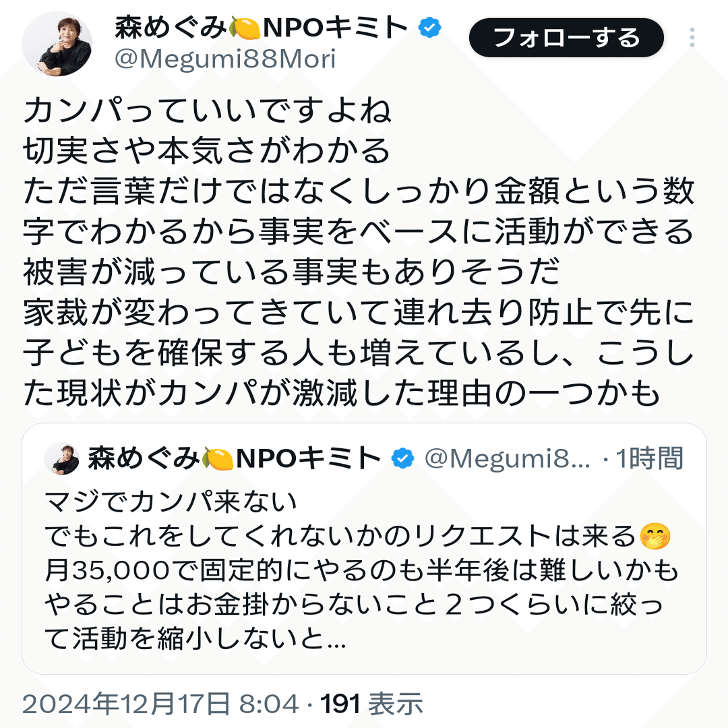Open the author's round profile photo
This screenshot has width=728, height=728.
[x=57, y=44]
